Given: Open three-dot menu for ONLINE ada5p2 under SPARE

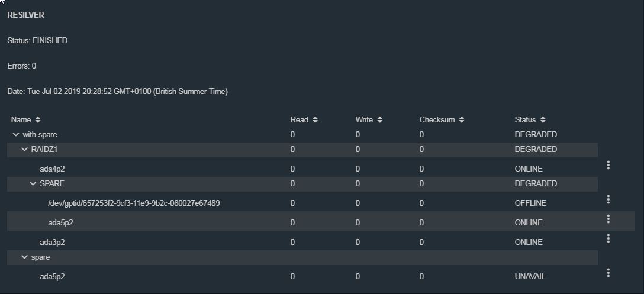Looking at the screenshot, I should point(608,219).
